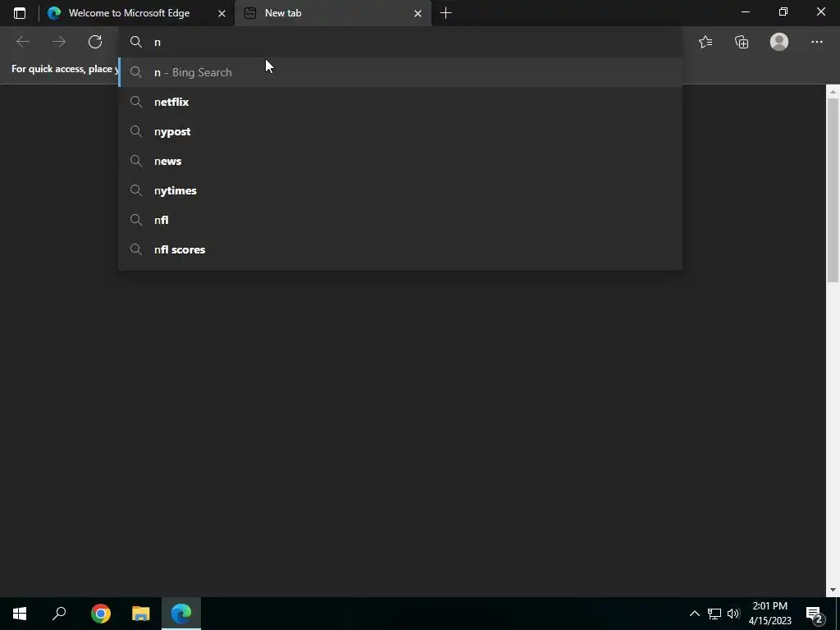Switch to Welcome to Microsoft Edge tab
This screenshot has width=840, height=630.
click(137, 13)
